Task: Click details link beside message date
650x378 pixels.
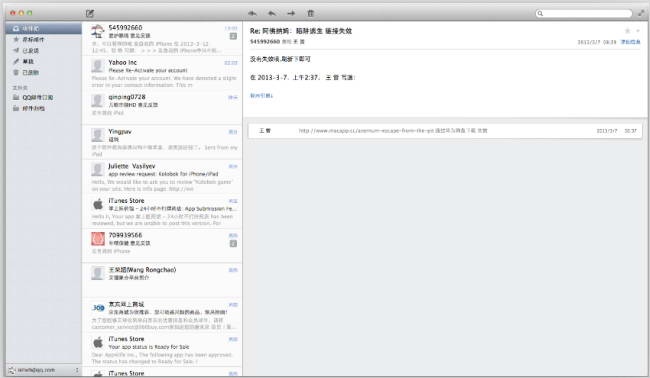Action: pyautogui.click(x=630, y=42)
